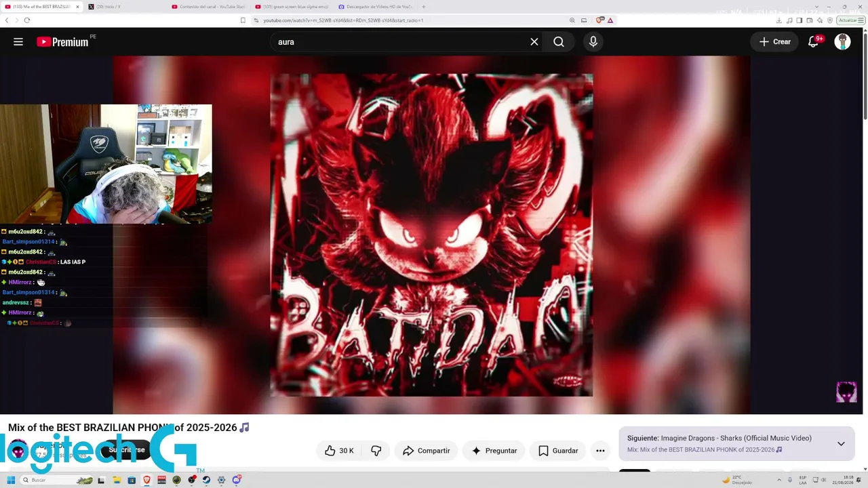Start voice search with microphone
This screenshot has width=868, height=488.
593,42
